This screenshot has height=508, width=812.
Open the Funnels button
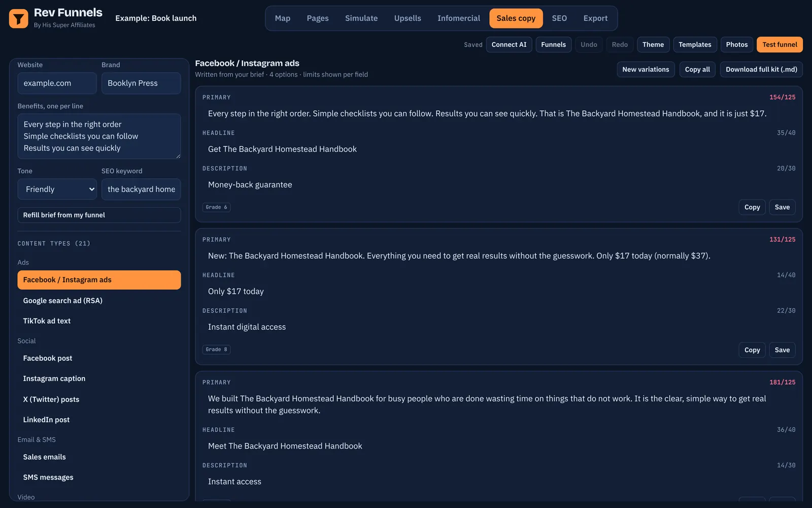pos(553,45)
